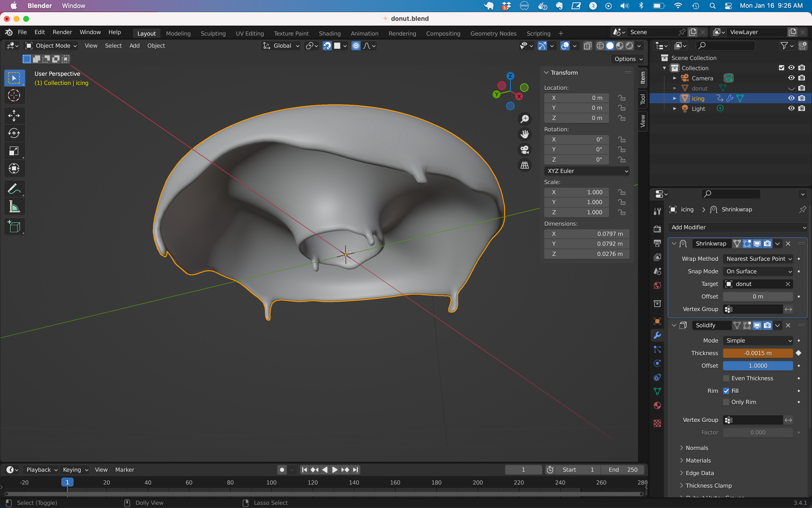The height and width of the screenshot is (508, 812).
Task: Click the Solidify Offset slider
Action: (758, 366)
